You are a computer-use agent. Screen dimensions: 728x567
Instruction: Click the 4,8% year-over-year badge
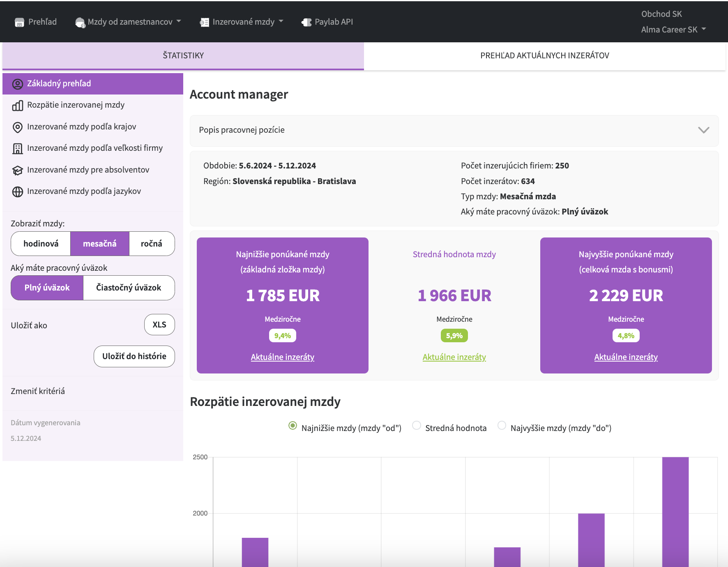626,336
